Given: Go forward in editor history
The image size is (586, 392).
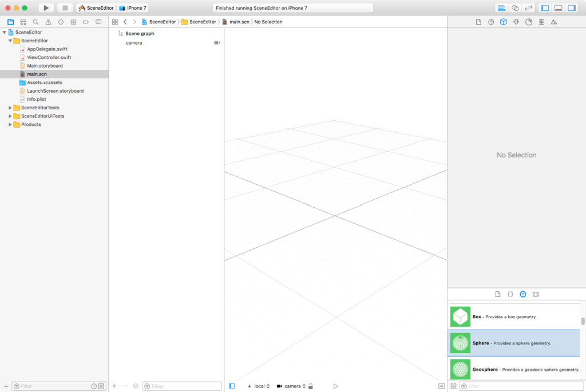Looking at the screenshot, I should [x=134, y=22].
